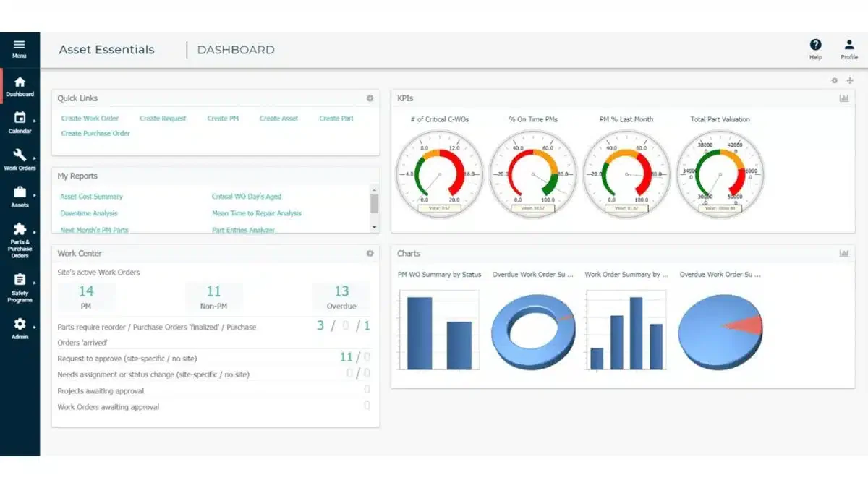Open Work Order Summary four-bar chart
The image size is (868, 488).
pos(626,330)
